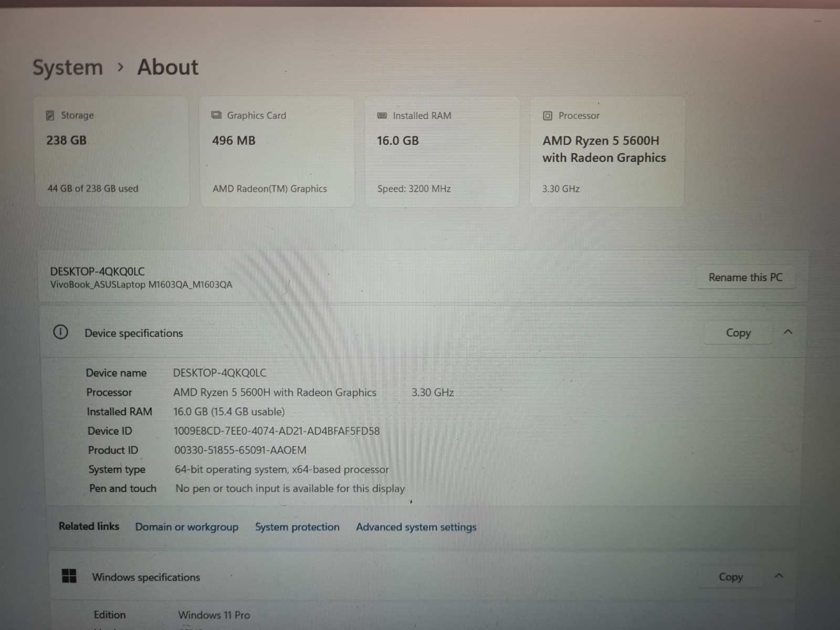840x630 pixels.
Task: Click the Pen and touch label
Action: click(x=123, y=488)
